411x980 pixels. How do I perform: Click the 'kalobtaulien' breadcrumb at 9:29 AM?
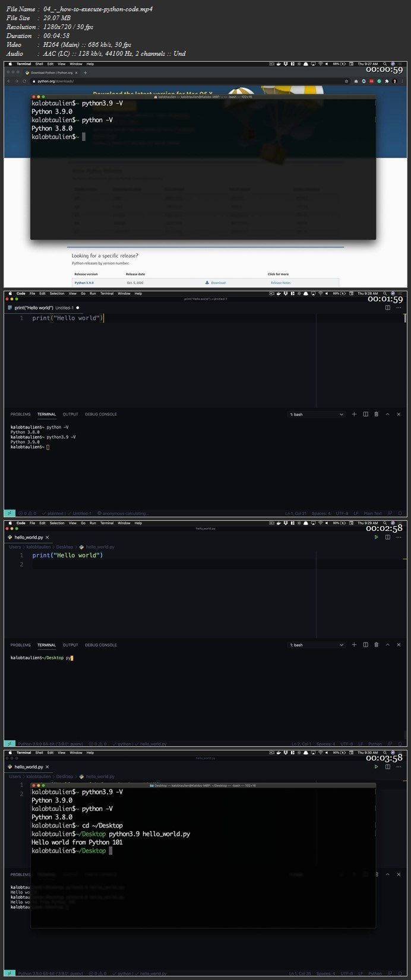pos(39,547)
